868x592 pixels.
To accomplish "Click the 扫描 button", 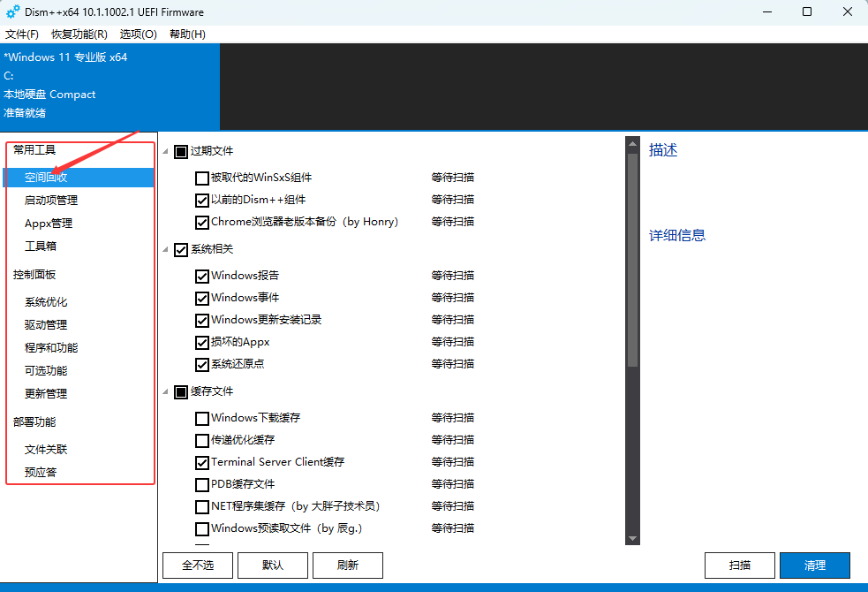I will click(740, 565).
